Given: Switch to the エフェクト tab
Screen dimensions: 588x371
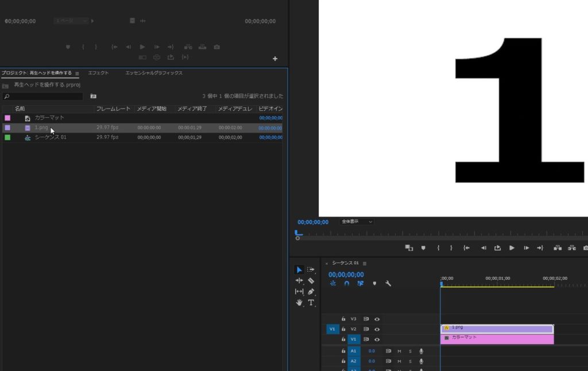Looking at the screenshot, I should [98, 73].
